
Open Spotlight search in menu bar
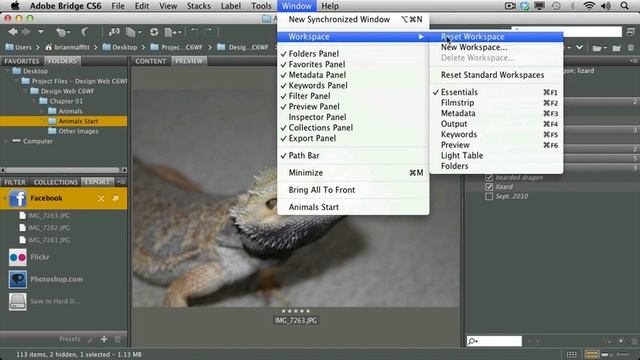pyautogui.click(x=624, y=6)
